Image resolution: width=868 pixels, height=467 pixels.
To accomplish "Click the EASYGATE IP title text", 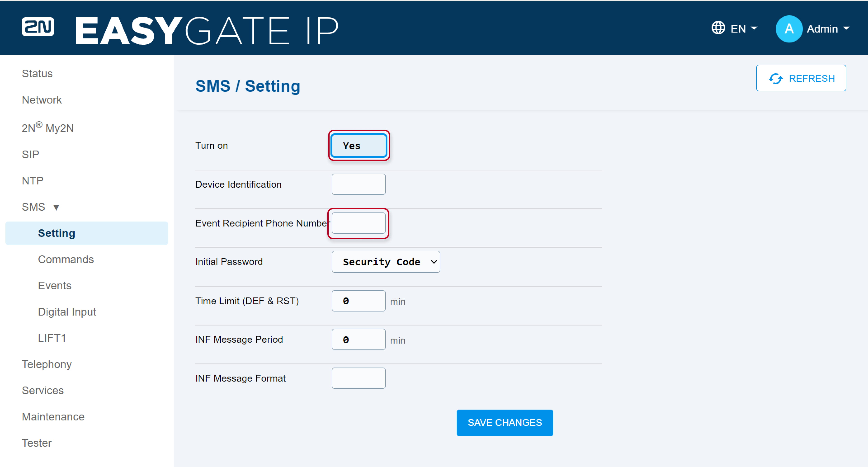I will 207,31.
